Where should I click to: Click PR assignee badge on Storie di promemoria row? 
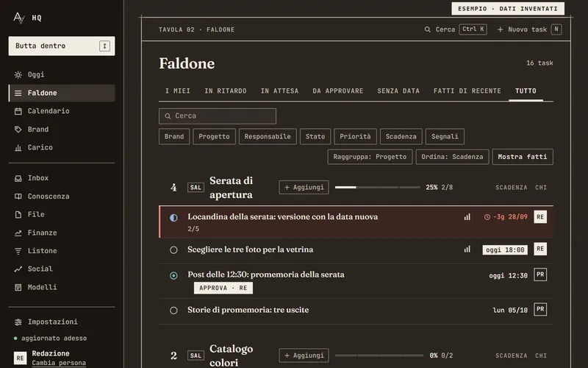(x=540, y=309)
